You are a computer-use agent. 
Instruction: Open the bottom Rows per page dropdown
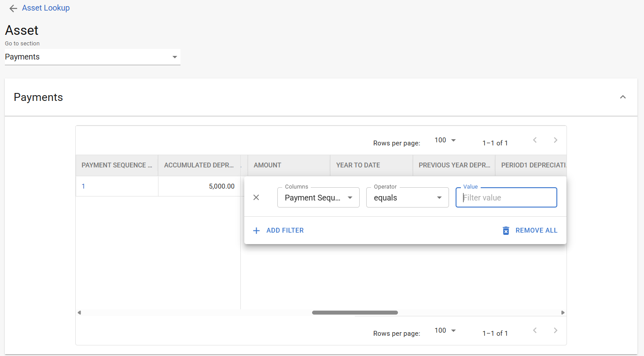click(x=445, y=330)
